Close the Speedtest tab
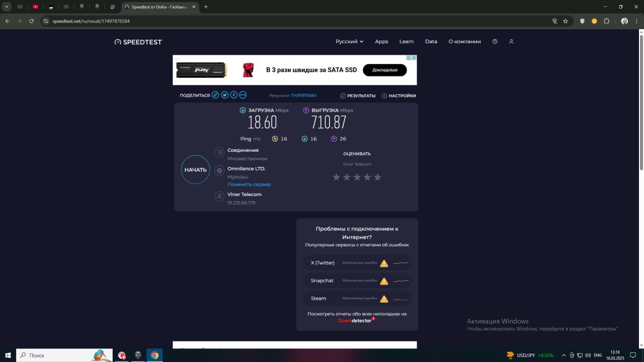 pyautogui.click(x=193, y=7)
